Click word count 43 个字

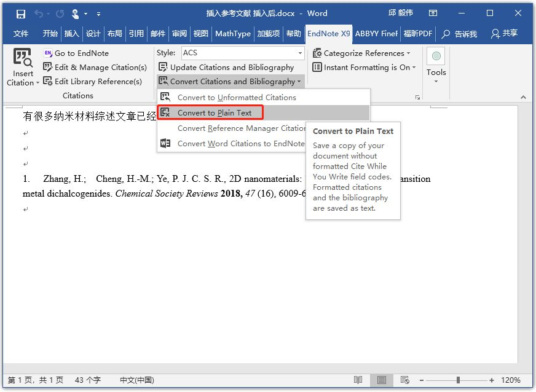(88, 380)
